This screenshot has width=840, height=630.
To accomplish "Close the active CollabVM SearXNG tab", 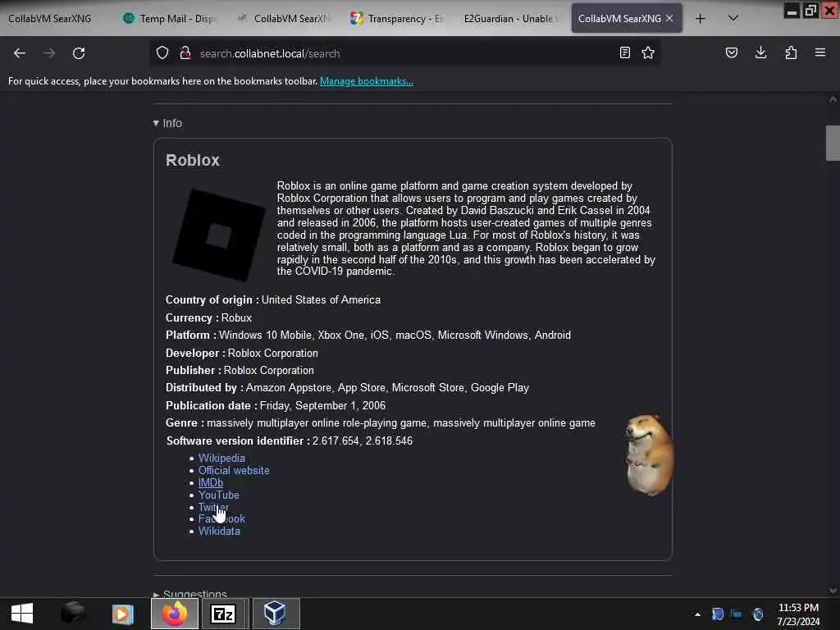I will (669, 18).
